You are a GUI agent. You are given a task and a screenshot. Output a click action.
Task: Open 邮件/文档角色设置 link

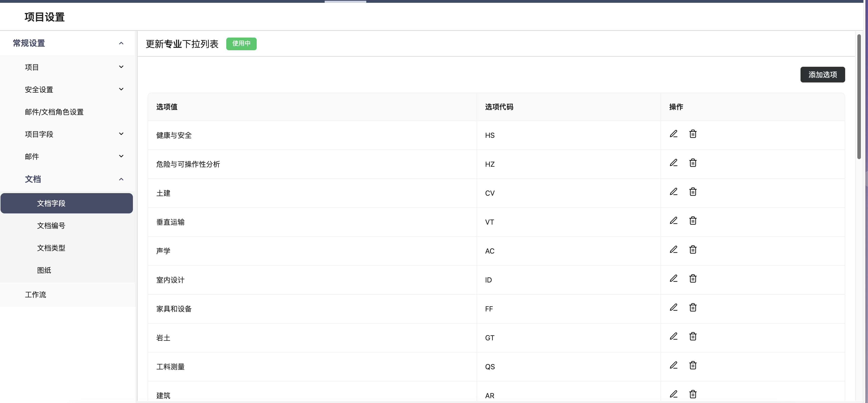[54, 112]
